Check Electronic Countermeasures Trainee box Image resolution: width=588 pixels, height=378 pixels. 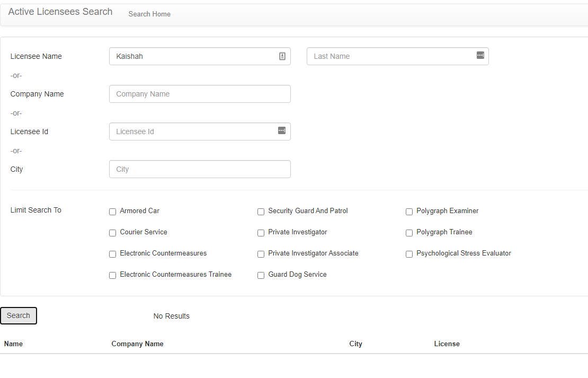(x=112, y=276)
